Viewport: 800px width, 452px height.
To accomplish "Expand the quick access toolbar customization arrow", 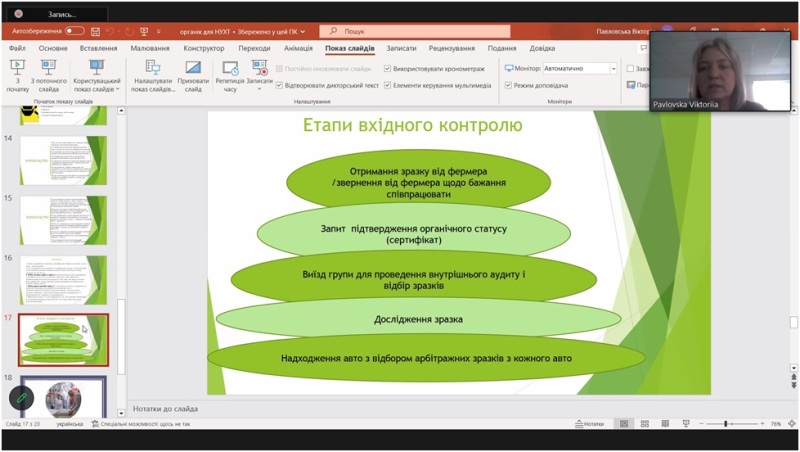I will pos(159,32).
